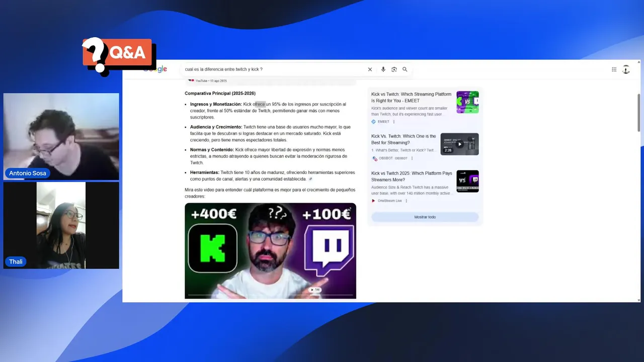644x362 pixels.
Task: Start voice search with microphone icon
Action: 383,69
